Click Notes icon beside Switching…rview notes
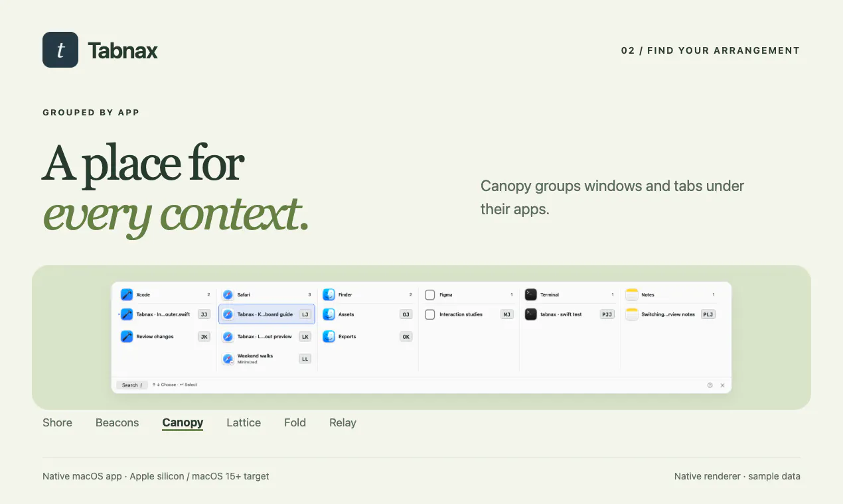The image size is (843, 504). pos(631,314)
